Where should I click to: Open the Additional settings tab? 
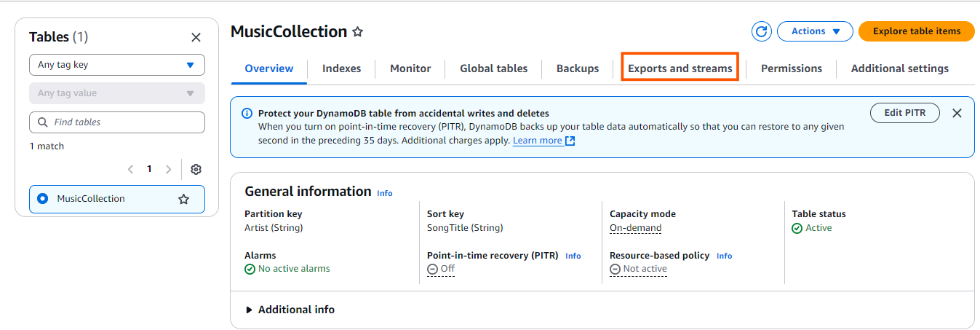[x=900, y=68]
